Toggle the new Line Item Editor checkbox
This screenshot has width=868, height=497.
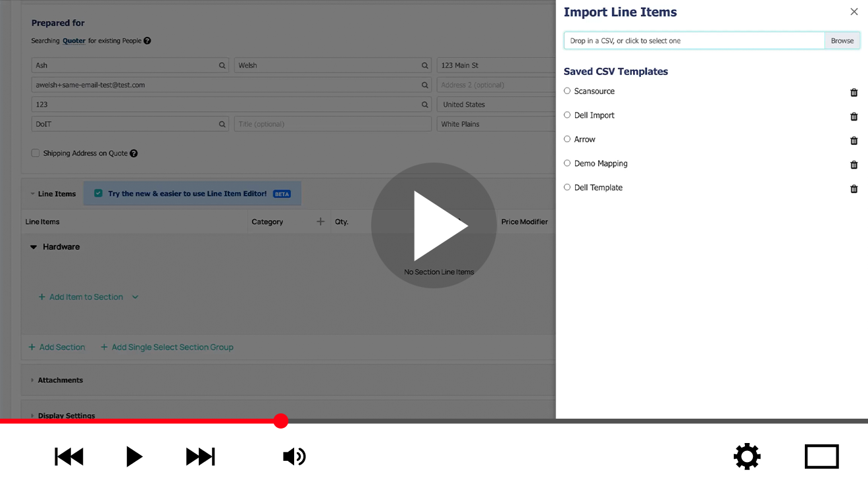(98, 194)
